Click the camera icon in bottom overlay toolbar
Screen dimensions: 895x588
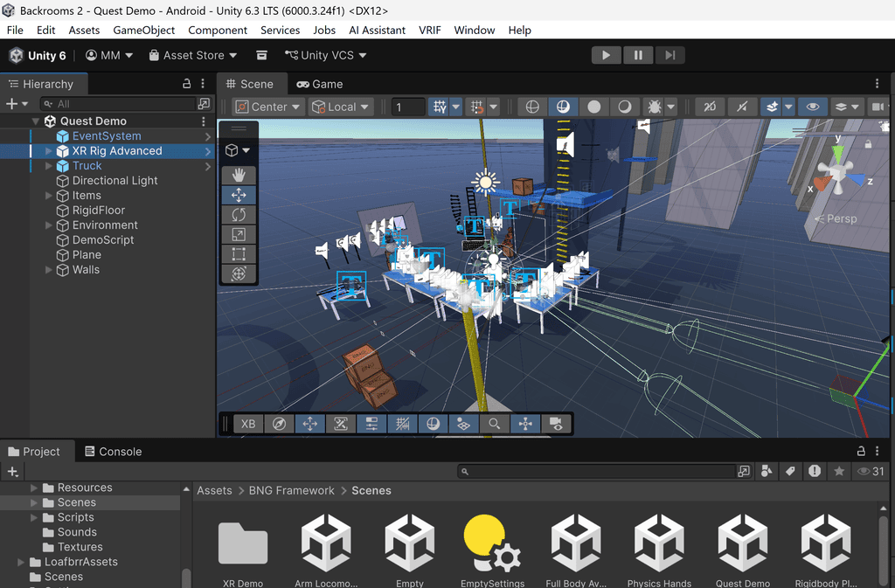pos(556,424)
